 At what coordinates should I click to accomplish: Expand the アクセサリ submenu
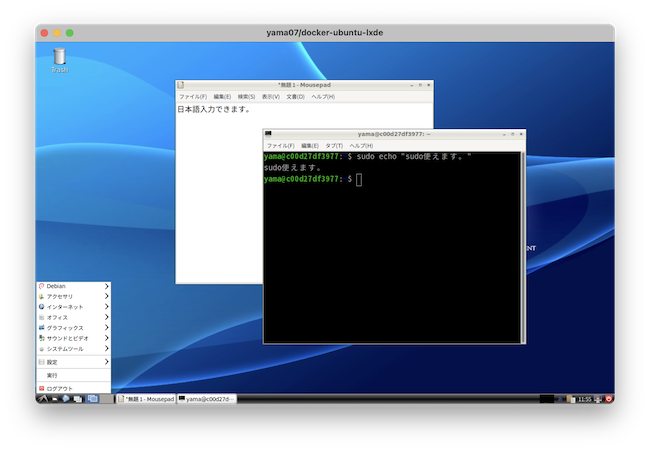[x=73, y=296]
